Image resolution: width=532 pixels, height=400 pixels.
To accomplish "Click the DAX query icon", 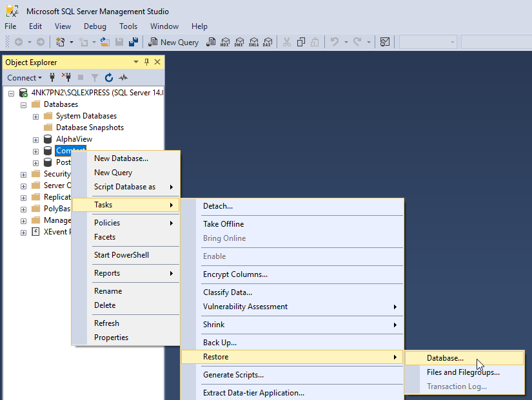I will coord(267,42).
